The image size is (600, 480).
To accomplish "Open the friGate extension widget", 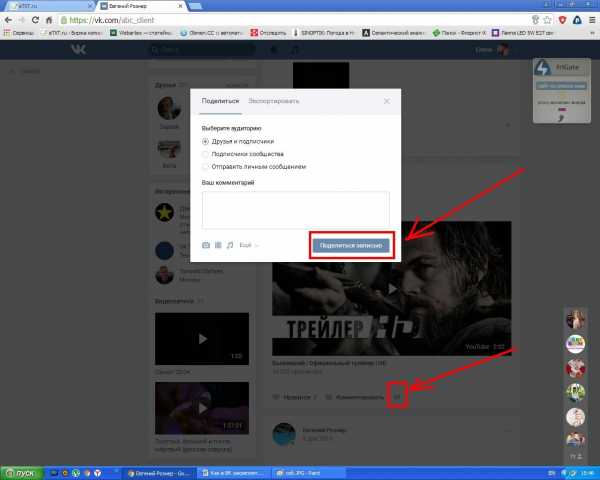I will pos(561,91).
